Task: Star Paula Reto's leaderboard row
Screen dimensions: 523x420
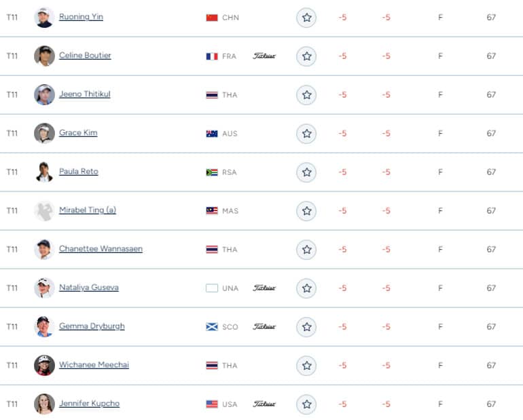Action: point(306,172)
